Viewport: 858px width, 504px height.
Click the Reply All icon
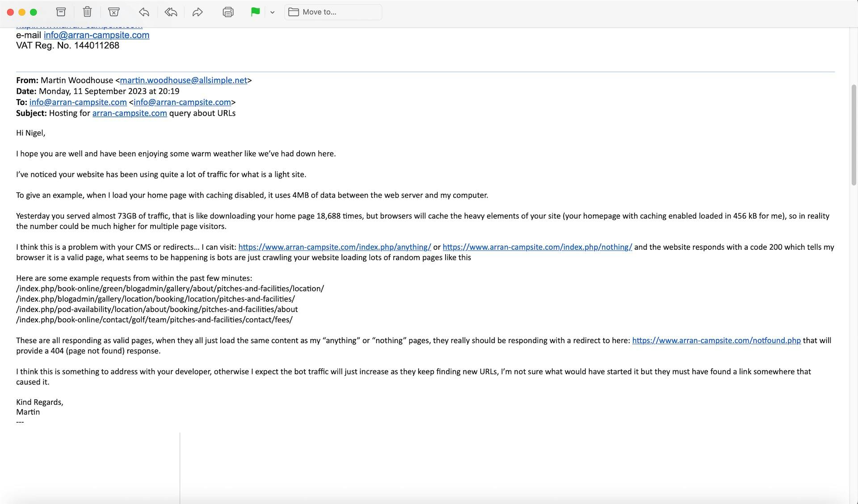point(171,12)
